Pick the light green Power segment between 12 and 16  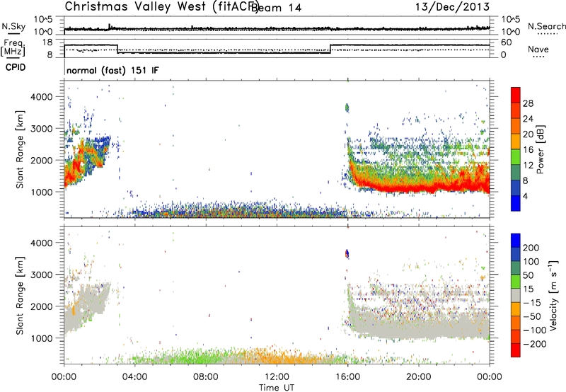(x=516, y=157)
